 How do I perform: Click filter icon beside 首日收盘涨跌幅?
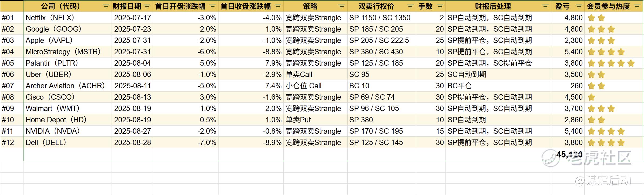click(x=278, y=6)
